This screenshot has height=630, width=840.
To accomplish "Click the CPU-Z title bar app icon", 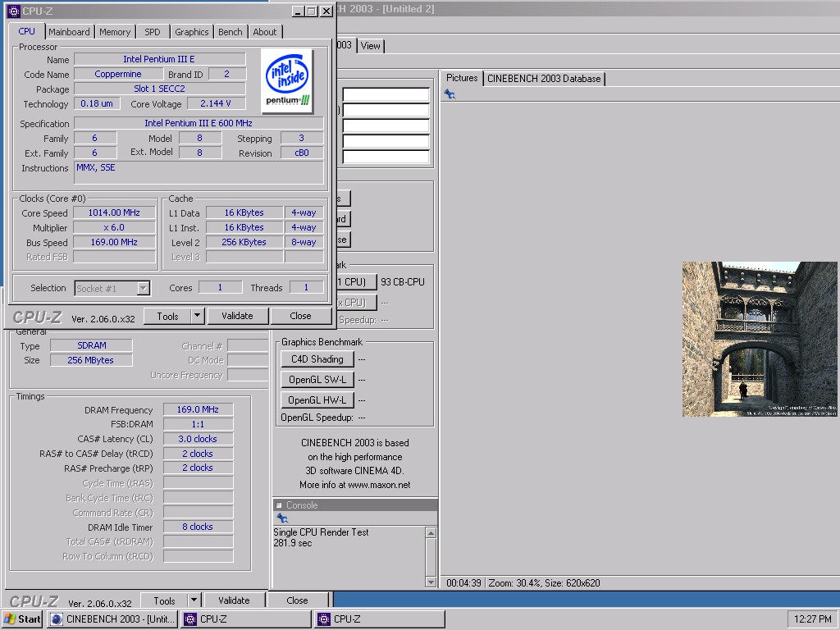I will 14,11.
